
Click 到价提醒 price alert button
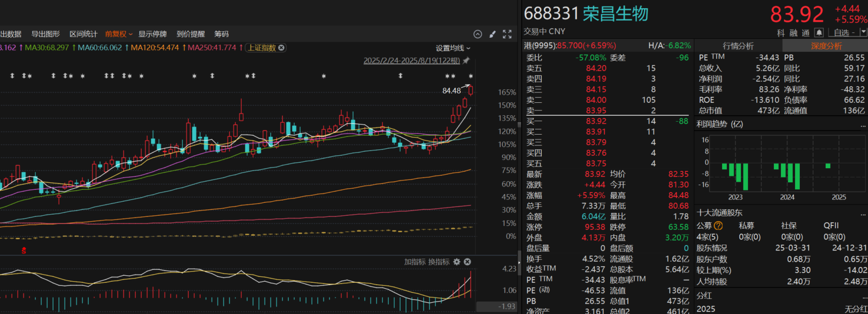(191, 34)
